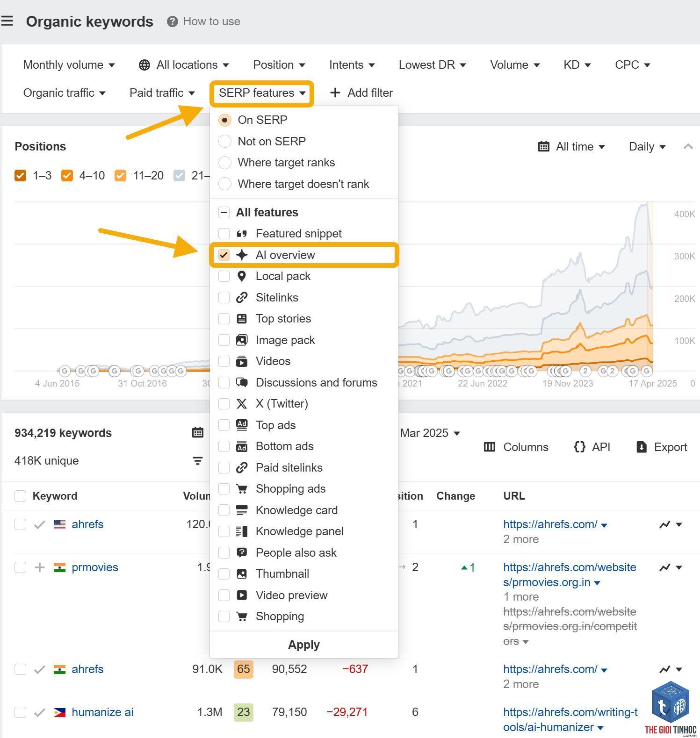Toggle the 4–10 positions checkbox
The height and width of the screenshot is (738, 700).
[67, 176]
